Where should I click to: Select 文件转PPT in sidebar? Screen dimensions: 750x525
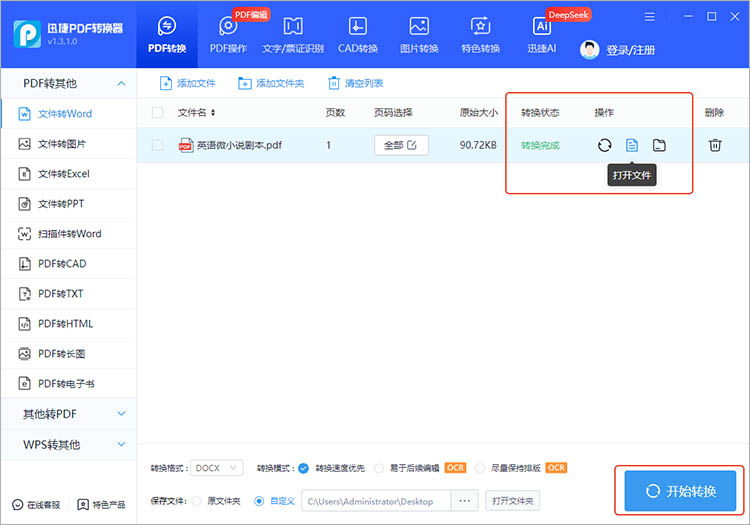coord(68,204)
